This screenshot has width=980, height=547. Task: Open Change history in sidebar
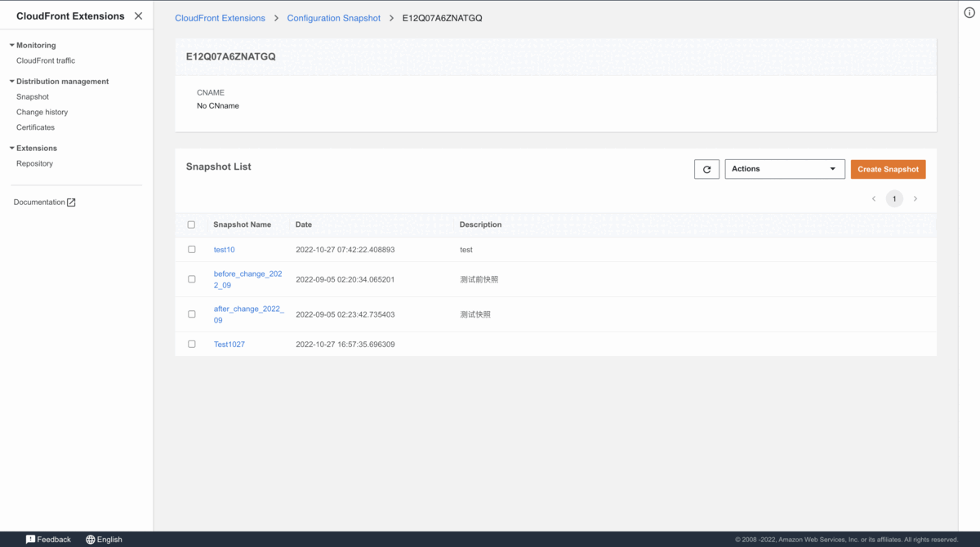(42, 112)
